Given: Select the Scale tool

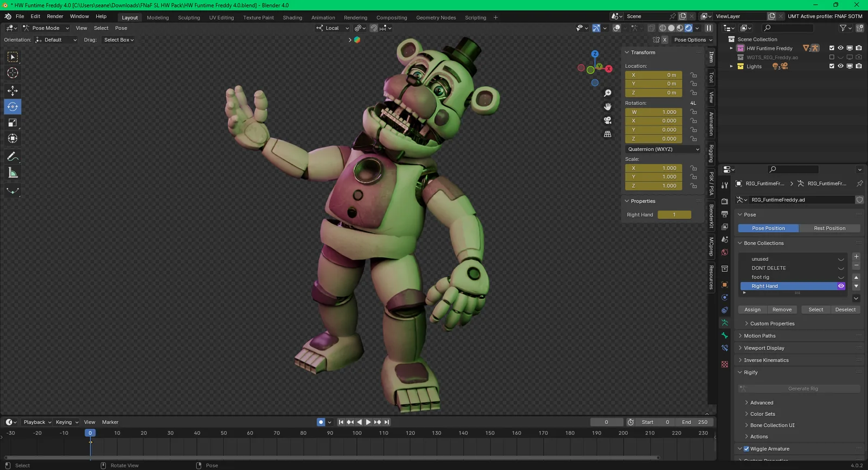Looking at the screenshot, I should tap(12, 123).
